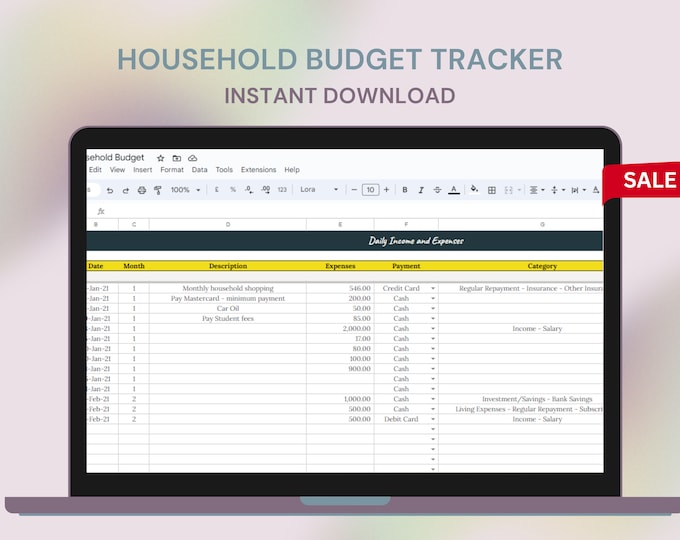Select 'Pay Mastercard - minimum payment' cell

228,298
